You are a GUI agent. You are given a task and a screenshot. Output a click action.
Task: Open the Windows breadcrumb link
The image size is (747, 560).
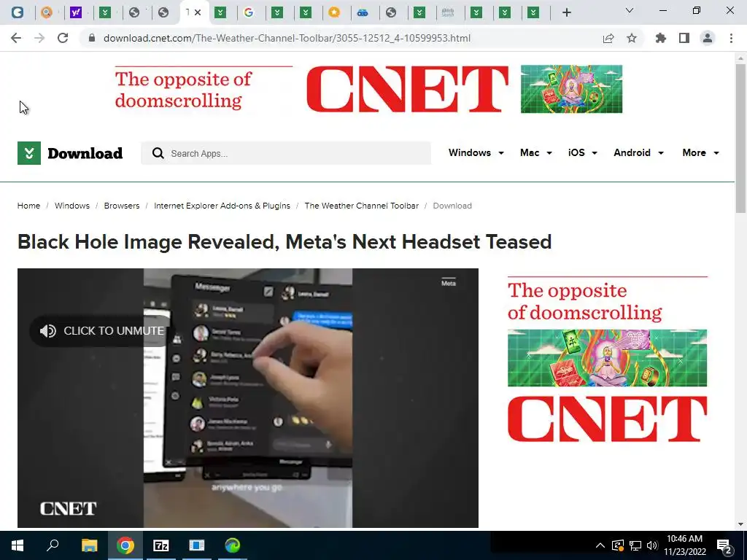tap(72, 206)
